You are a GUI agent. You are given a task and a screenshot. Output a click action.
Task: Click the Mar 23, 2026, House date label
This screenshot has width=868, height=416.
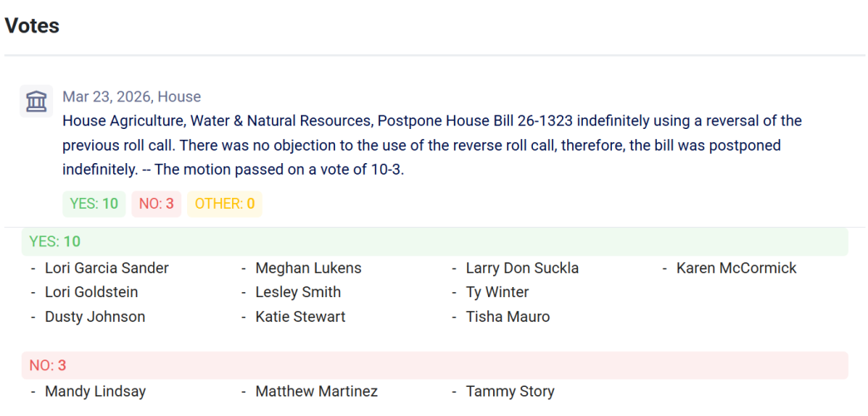click(x=131, y=97)
